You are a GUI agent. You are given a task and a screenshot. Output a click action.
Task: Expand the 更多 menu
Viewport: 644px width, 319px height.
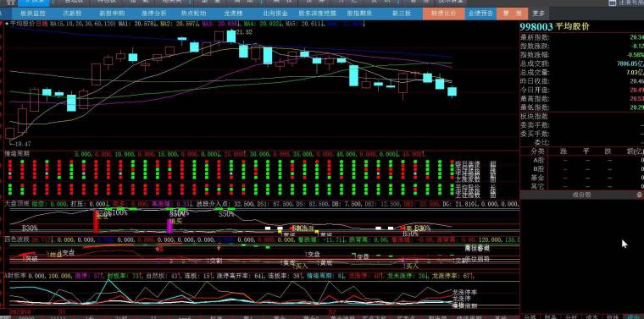pos(538,14)
